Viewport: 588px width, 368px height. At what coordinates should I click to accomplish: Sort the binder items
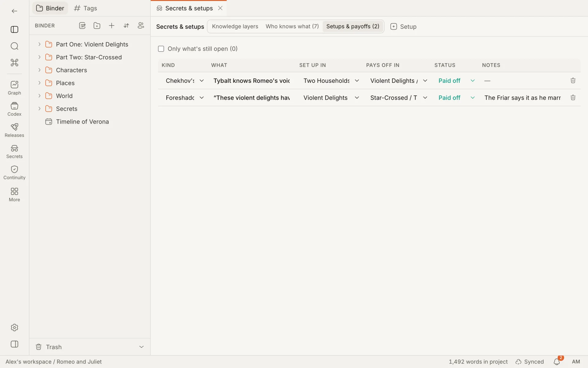click(126, 26)
